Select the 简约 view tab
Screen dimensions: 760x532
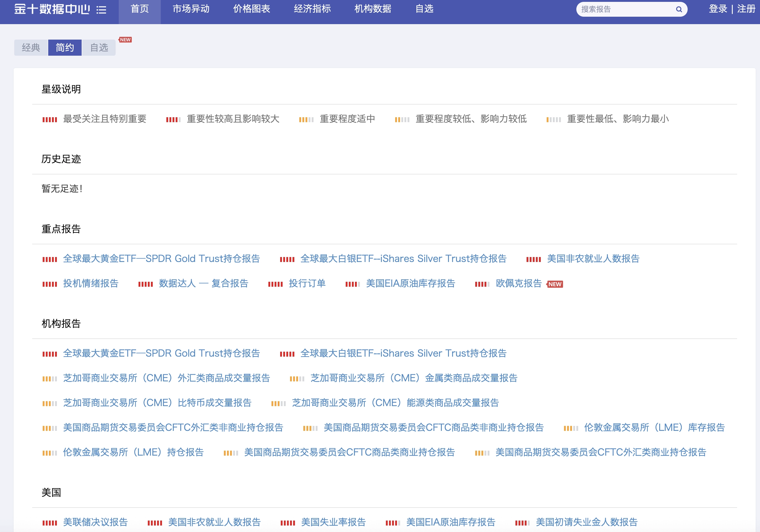pos(65,48)
